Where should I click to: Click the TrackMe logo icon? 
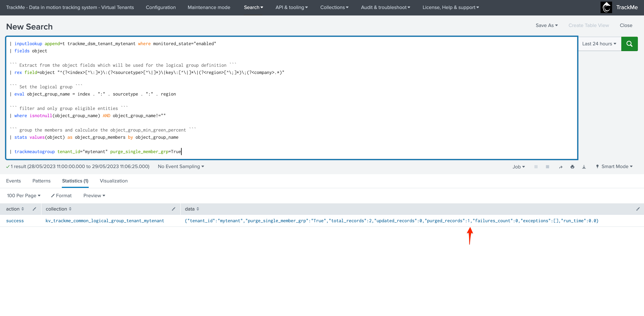click(606, 8)
